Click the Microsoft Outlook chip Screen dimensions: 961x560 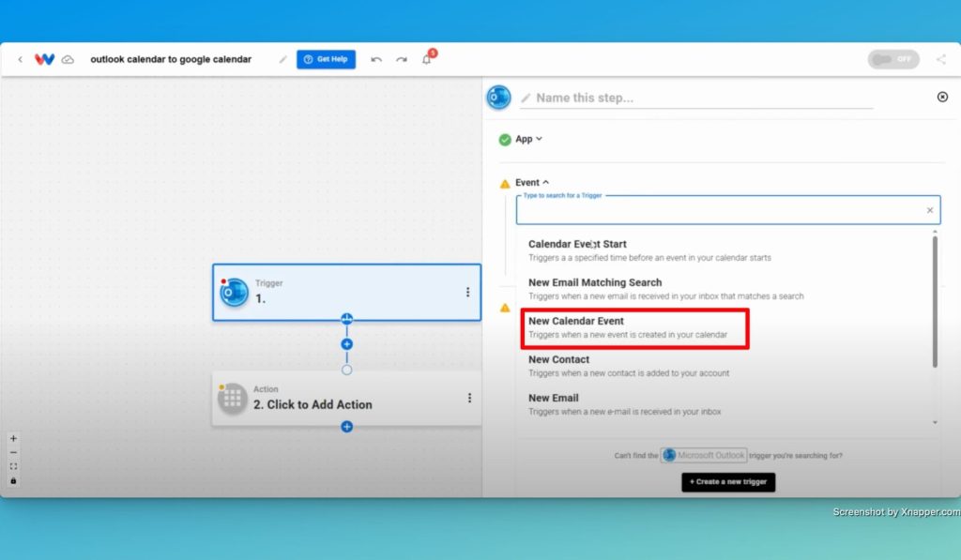704,455
